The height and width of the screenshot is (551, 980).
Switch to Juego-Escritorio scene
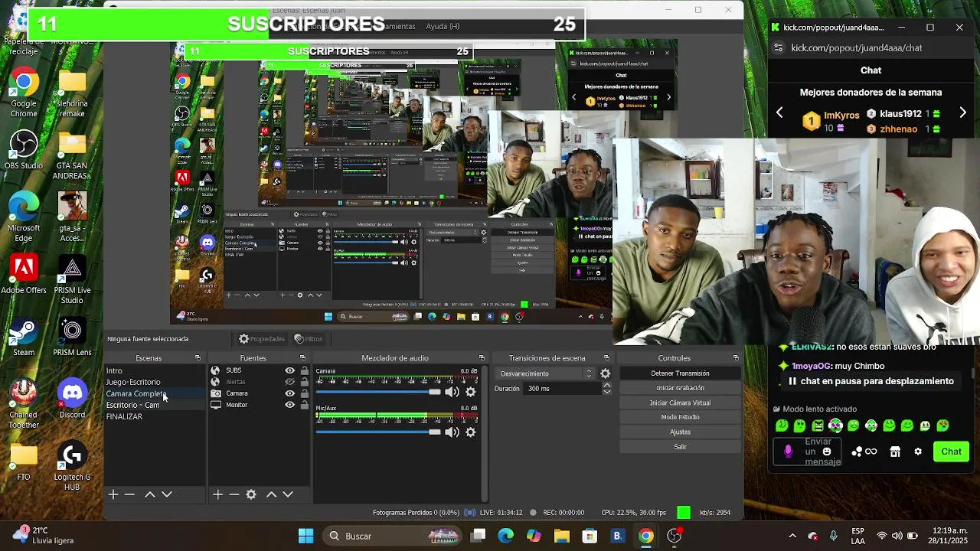coord(155,382)
